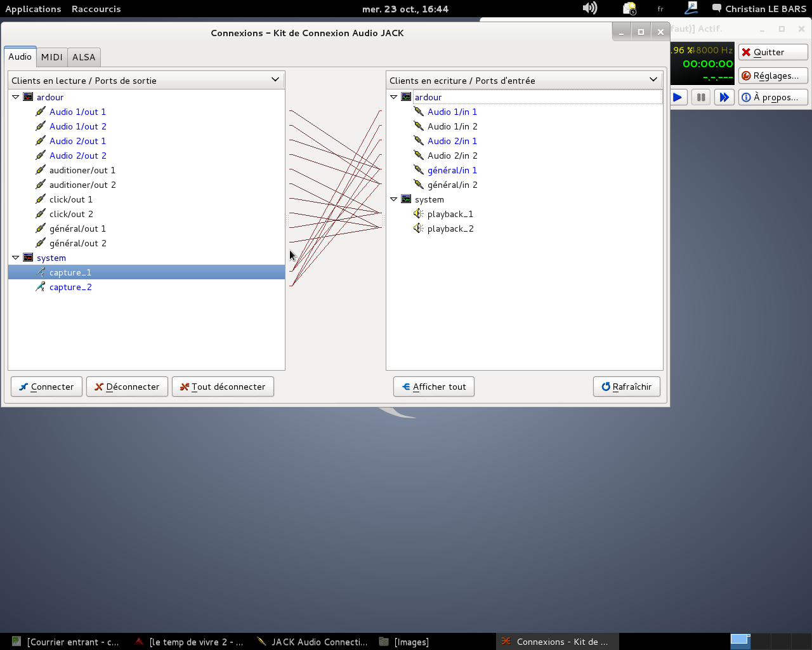Click the plug icon beside Audio 1/out 1
The image size is (812, 650).
[41, 112]
